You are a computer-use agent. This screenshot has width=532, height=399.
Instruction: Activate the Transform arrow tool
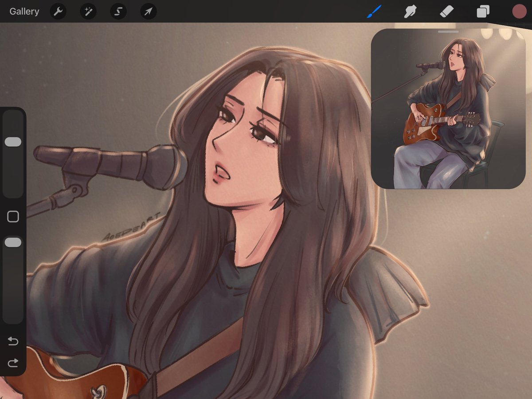tap(148, 12)
